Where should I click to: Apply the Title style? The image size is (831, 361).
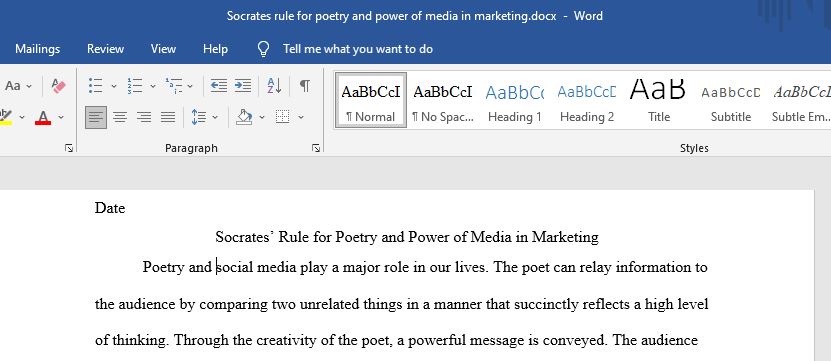(x=659, y=102)
